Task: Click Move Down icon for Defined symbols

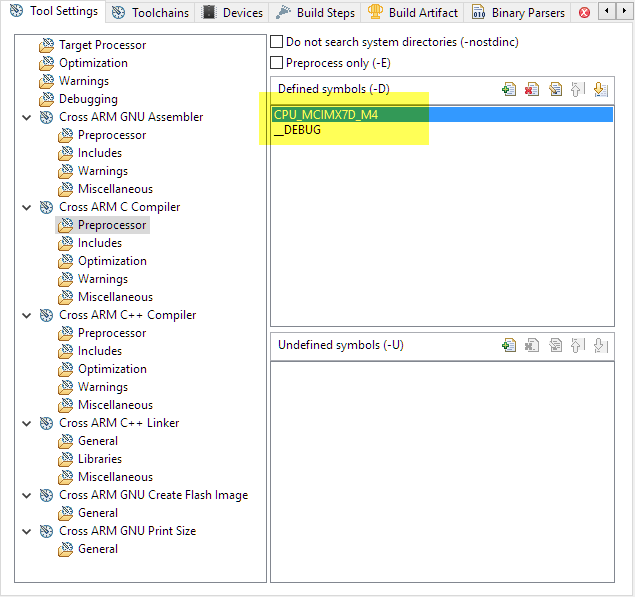Action: (x=600, y=89)
